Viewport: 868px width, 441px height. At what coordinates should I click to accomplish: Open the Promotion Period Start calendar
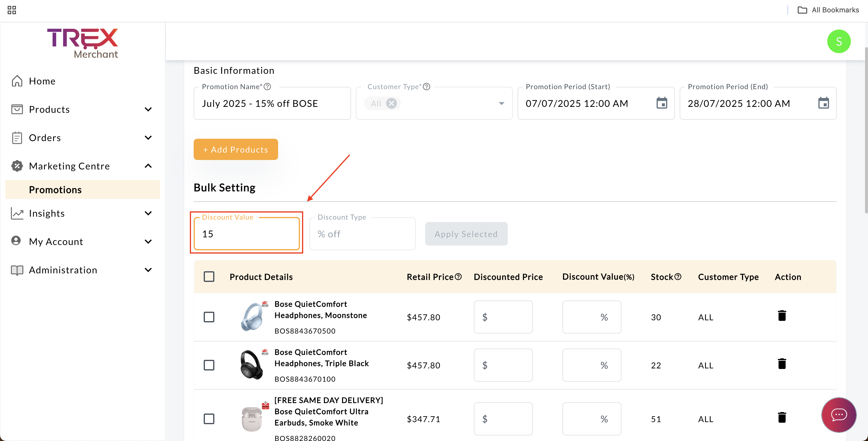click(662, 103)
